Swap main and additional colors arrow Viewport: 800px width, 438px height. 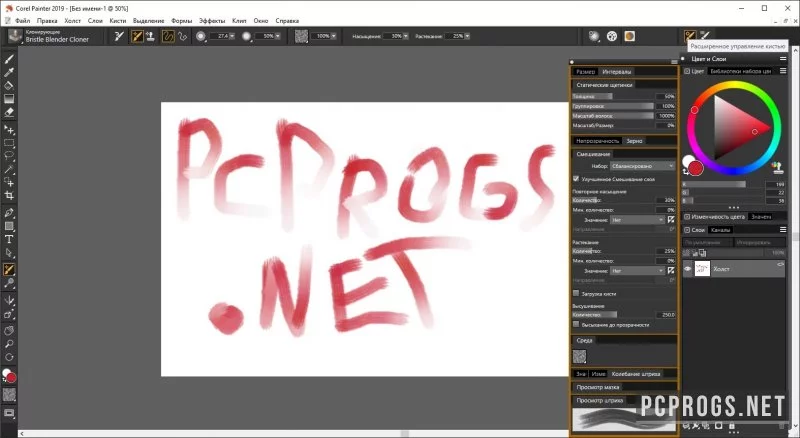[686, 172]
